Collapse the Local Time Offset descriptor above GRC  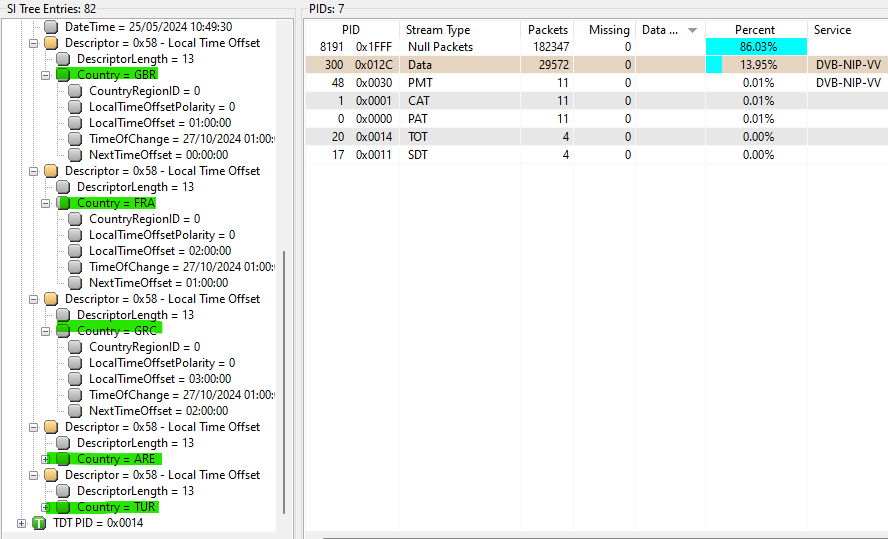click(x=33, y=299)
